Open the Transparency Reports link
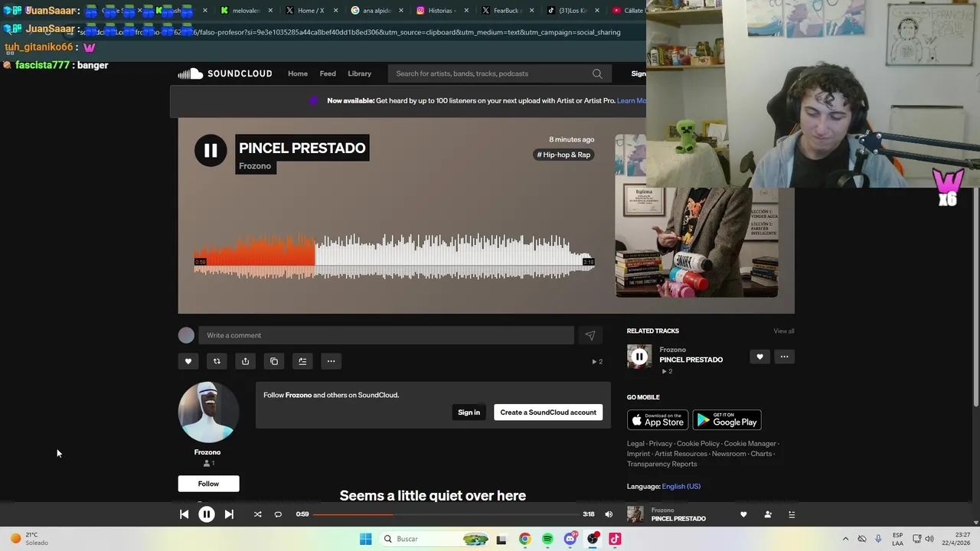The image size is (980, 551). click(662, 464)
